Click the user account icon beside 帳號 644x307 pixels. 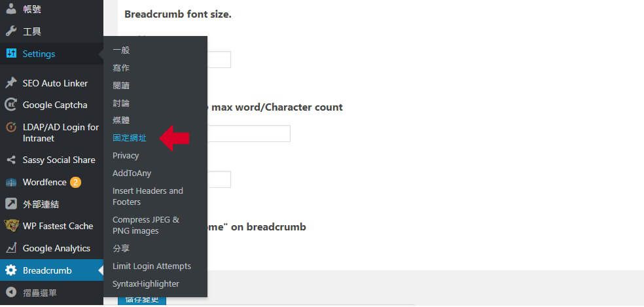pyautogui.click(x=11, y=9)
